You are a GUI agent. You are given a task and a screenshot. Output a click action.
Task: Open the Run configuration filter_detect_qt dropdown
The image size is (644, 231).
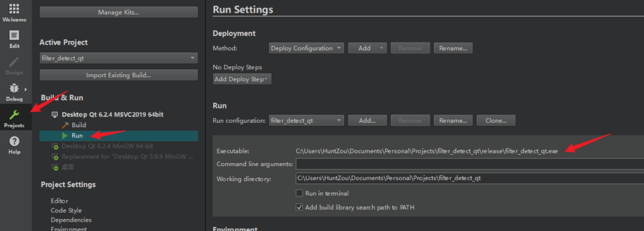click(x=306, y=120)
